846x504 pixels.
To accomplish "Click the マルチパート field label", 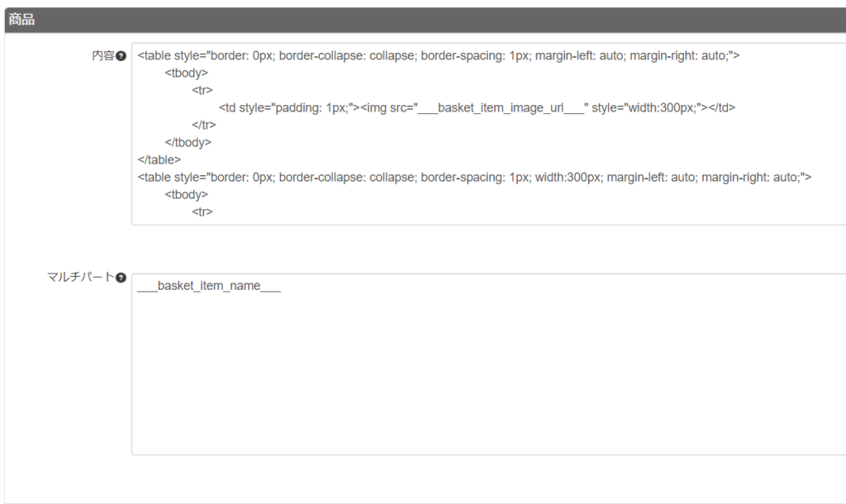I will coord(80,278).
